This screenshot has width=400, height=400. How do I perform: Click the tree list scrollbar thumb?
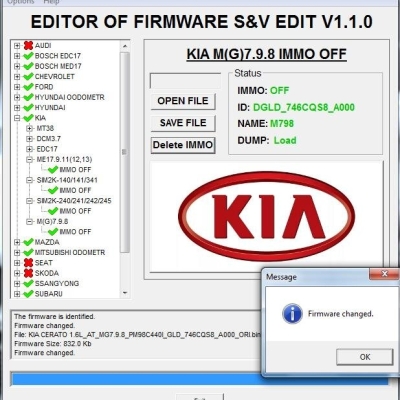click(125, 152)
